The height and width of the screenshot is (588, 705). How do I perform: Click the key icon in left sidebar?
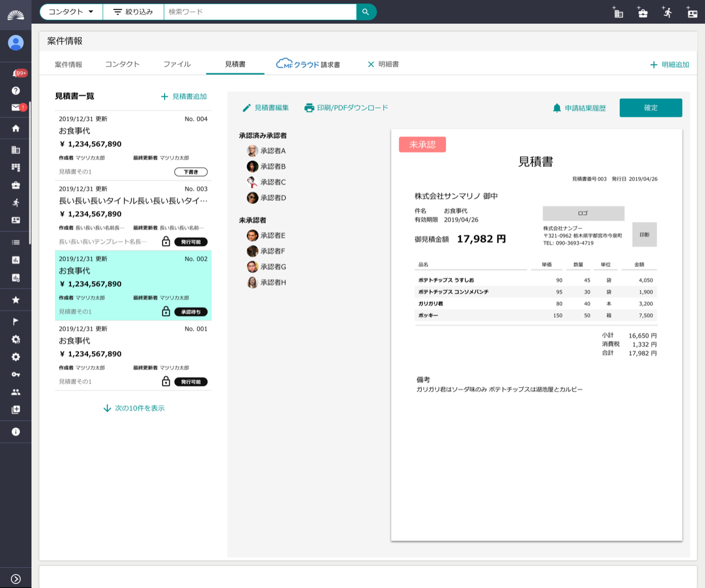tap(16, 374)
